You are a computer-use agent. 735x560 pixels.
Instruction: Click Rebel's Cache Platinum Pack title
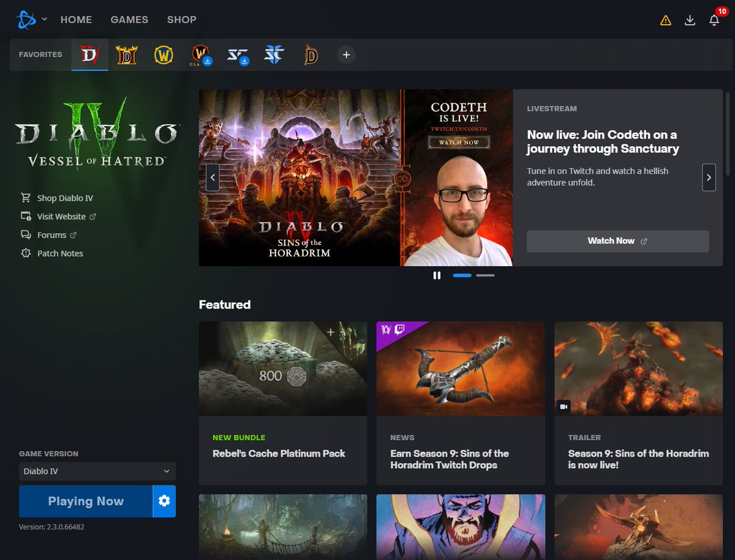(279, 454)
